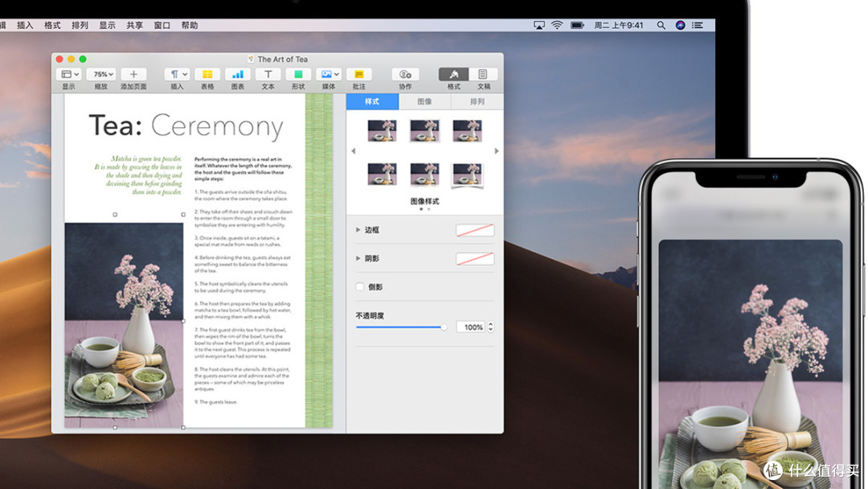Click the 不透明度 opacity slider
The height and width of the screenshot is (489, 868).
[401, 327]
